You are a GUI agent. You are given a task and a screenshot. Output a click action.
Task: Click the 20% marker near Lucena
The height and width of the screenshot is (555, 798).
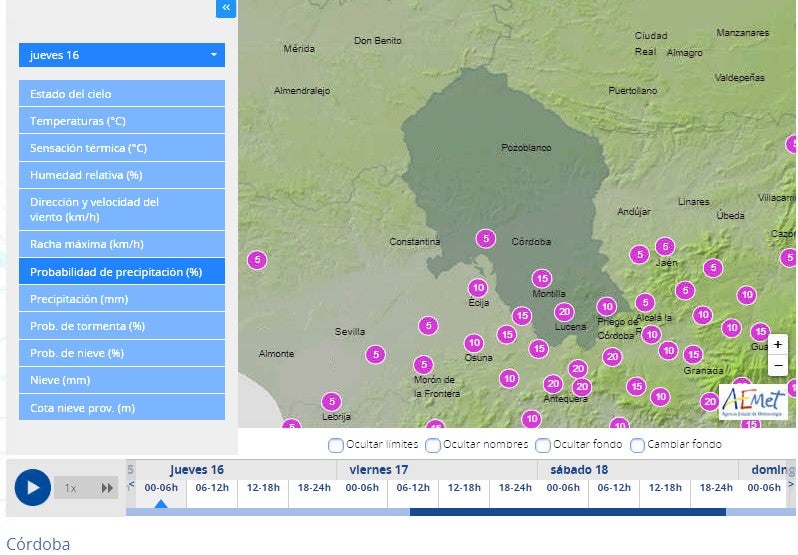(x=564, y=311)
